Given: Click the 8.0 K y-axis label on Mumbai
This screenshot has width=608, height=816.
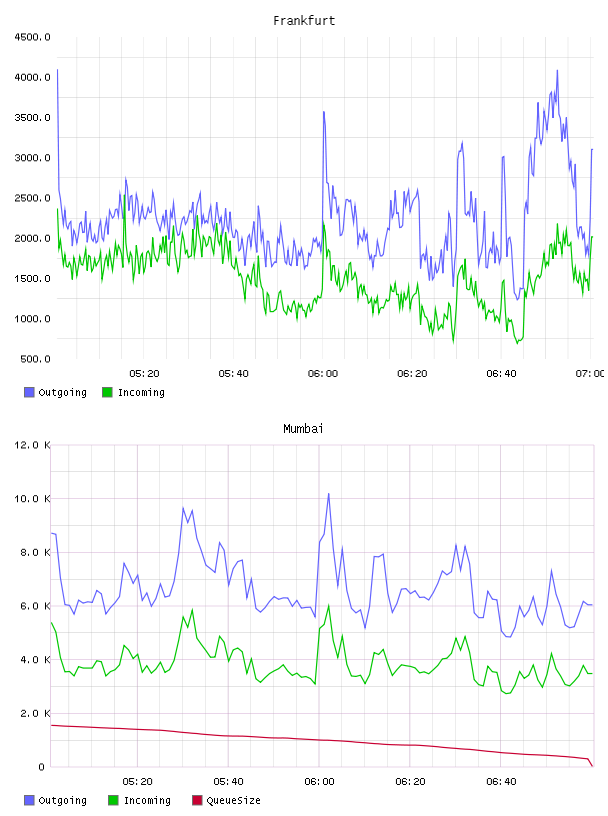Looking at the screenshot, I should pos(35,552).
